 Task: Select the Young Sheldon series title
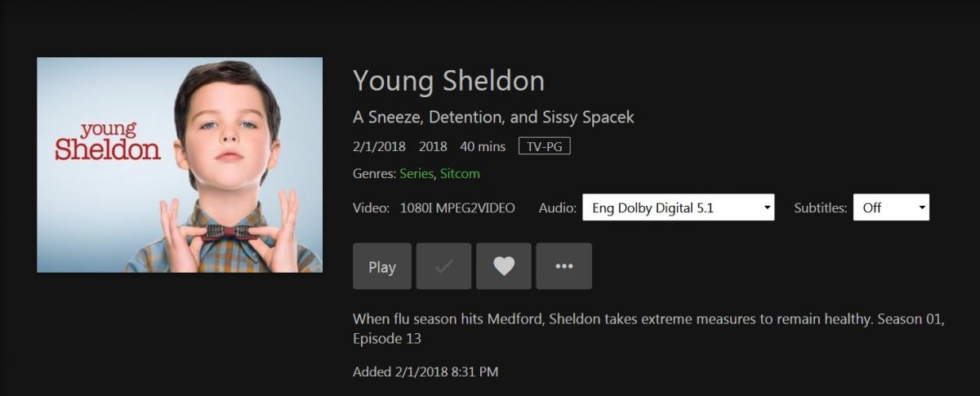click(x=448, y=81)
